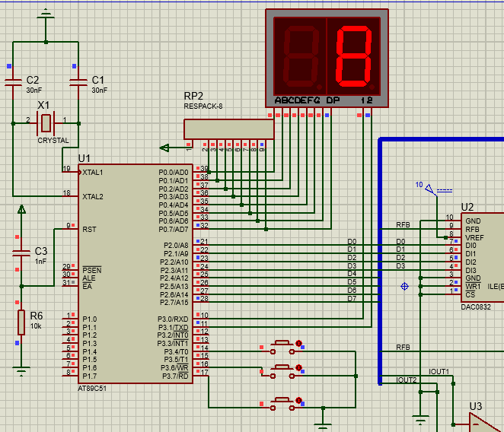
Task: Click the 30nF value under C2
Action: (x=34, y=91)
